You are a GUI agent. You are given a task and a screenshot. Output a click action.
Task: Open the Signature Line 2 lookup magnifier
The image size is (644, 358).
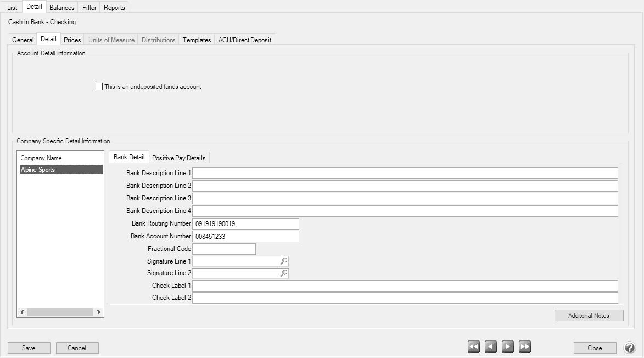[x=283, y=273]
